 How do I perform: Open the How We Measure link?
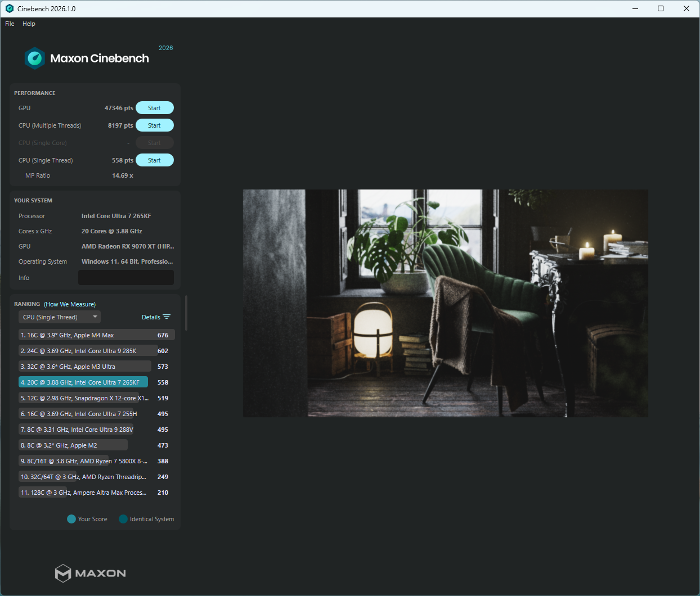(70, 304)
